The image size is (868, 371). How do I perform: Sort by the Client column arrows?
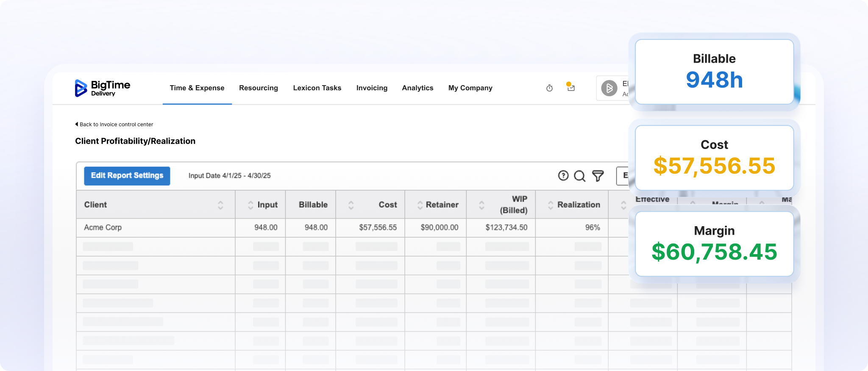(220, 205)
